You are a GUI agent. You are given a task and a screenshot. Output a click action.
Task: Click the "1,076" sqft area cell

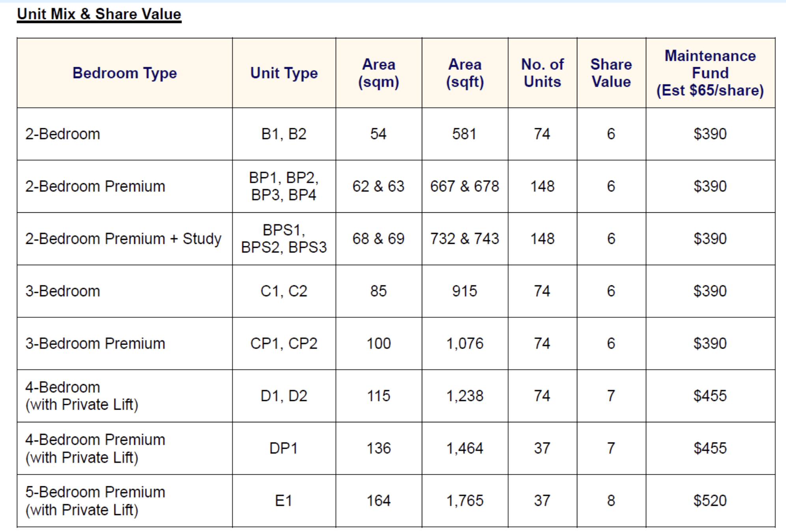[464, 343]
